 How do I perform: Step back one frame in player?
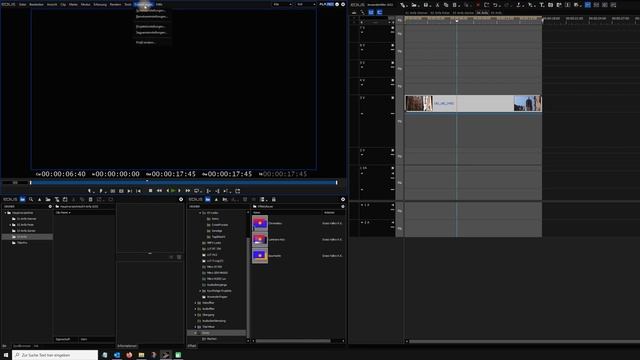point(167,191)
